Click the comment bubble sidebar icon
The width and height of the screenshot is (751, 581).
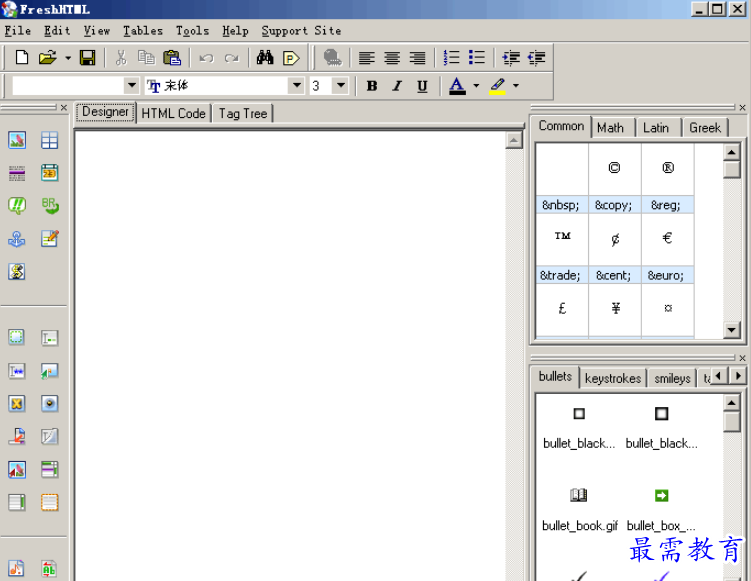point(17,206)
